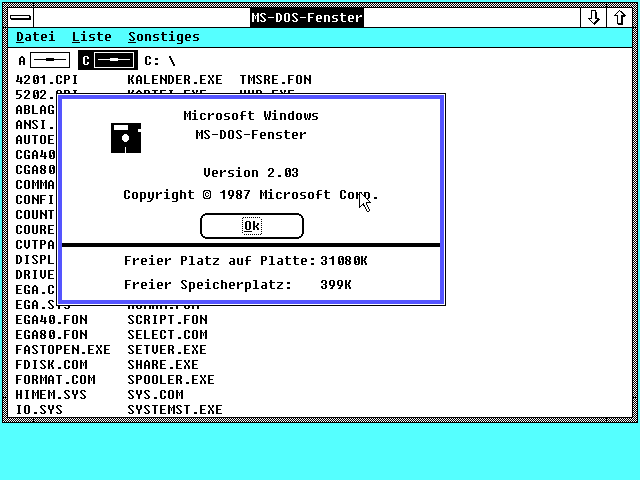Open the Liste menu
This screenshot has height=480, width=640.
[91, 37]
